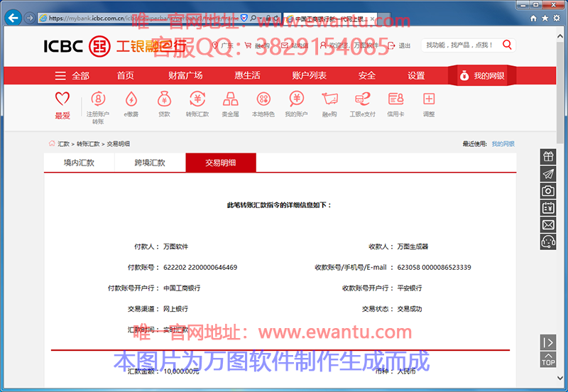
Task: Click payee name 万图生成器
Action: (413, 246)
